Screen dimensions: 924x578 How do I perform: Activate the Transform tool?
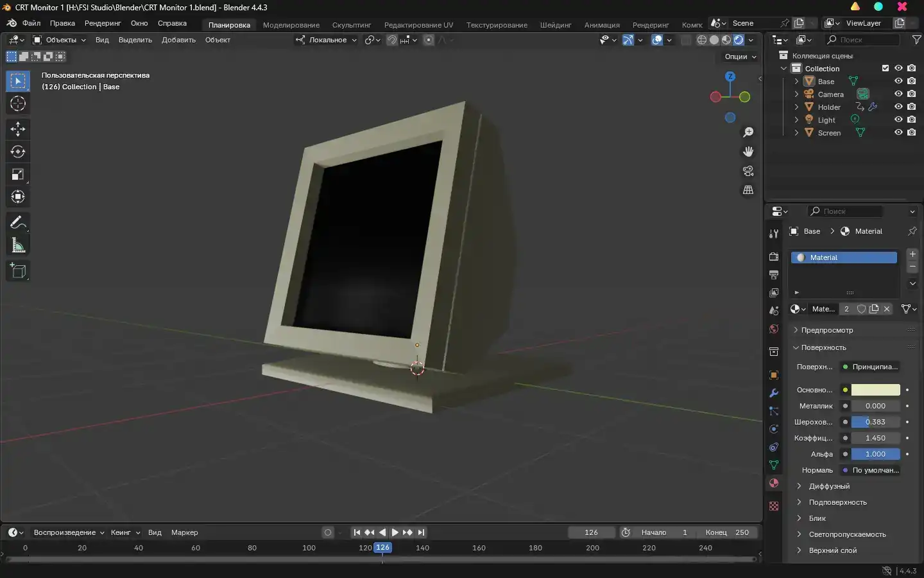[18, 197]
